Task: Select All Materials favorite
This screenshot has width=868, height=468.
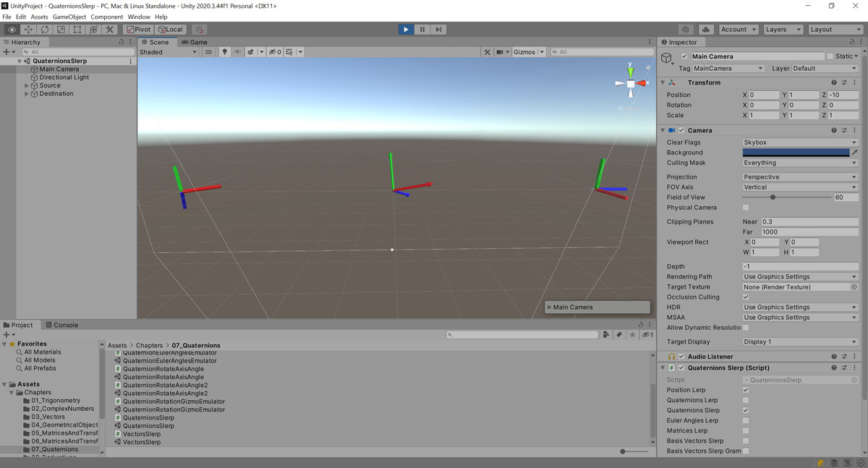Action: point(43,352)
